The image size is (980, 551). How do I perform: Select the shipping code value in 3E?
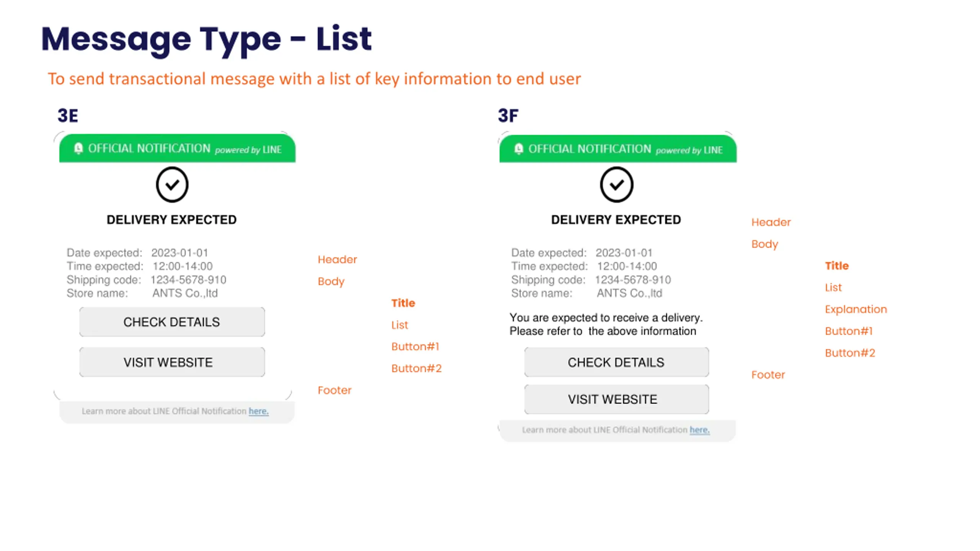point(188,280)
